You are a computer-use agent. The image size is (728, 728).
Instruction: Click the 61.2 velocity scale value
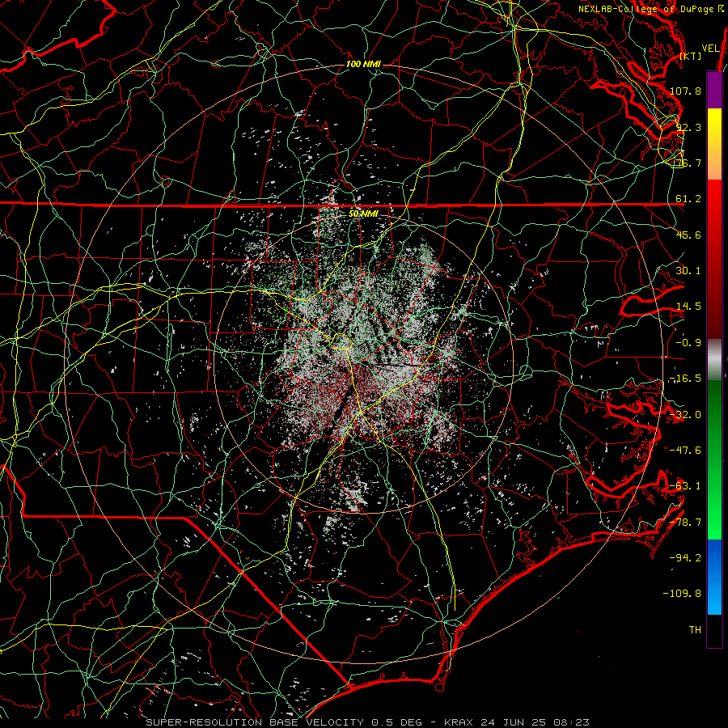click(688, 199)
